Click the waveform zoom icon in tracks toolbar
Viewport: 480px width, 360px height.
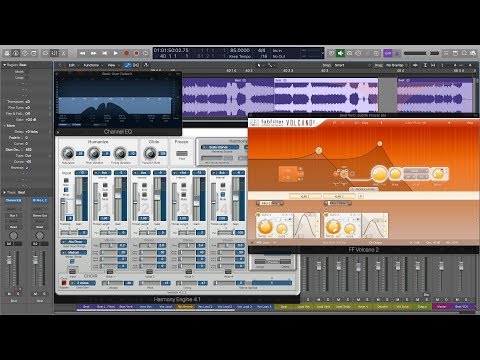click(x=416, y=65)
